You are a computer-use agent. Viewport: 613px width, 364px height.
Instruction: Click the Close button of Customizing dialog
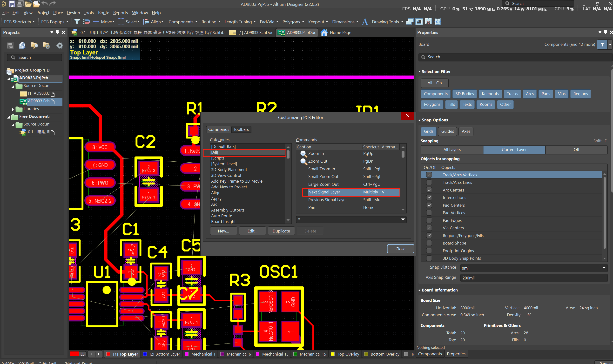click(x=400, y=249)
